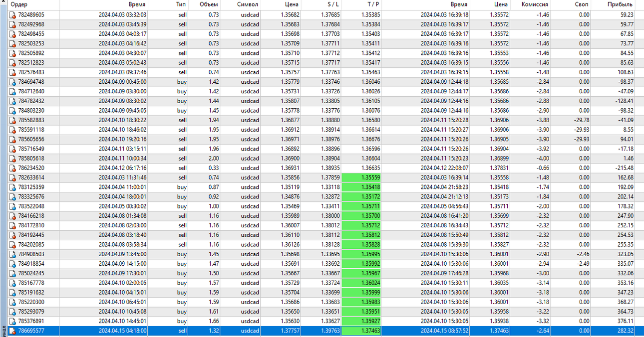644x337 pixels.
Task: Click the buy order icon for 783522048
Action: (x=12, y=206)
